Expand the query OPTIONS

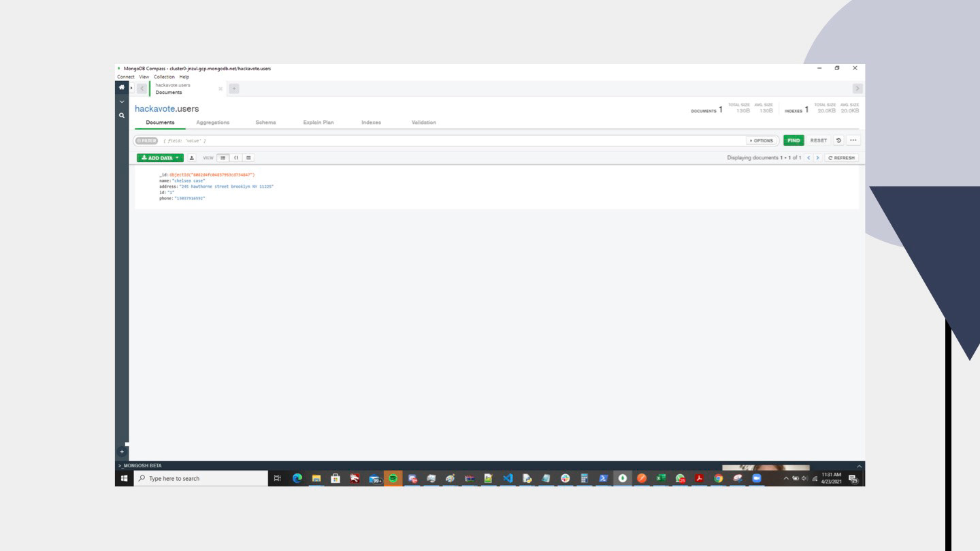pyautogui.click(x=761, y=140)
